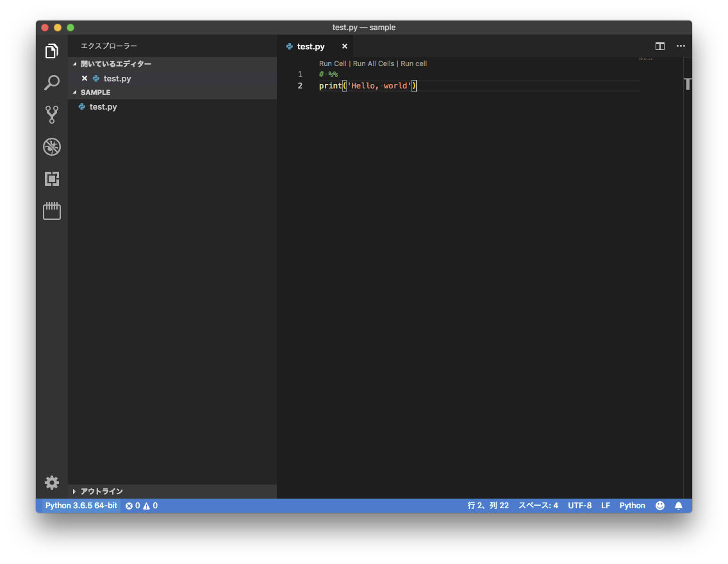Click the errors and warnings status indicator
The image size is (728, 564).
[x=142, y=506]
